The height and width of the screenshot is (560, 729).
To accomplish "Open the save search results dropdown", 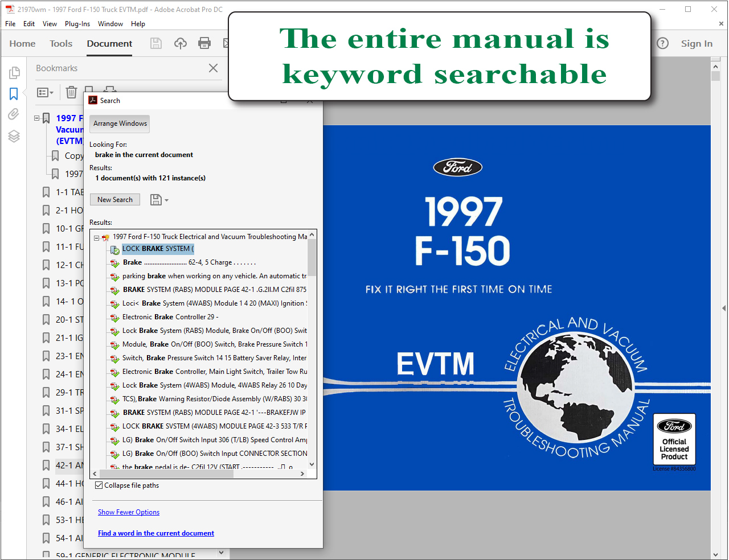I will click(159, 200).
